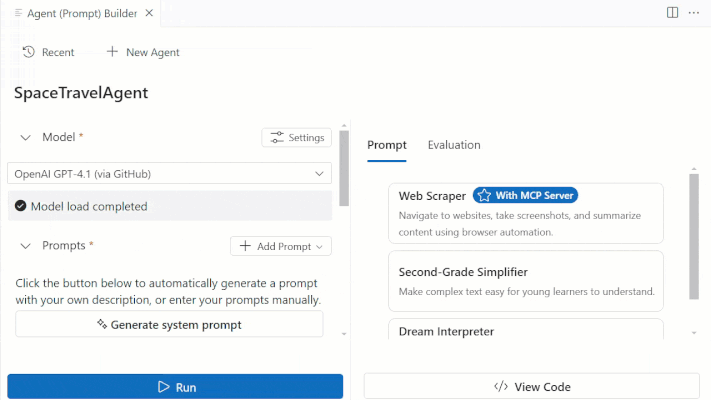Click the play icon on Run button
The image size is (711, 400).
(163, 387)
